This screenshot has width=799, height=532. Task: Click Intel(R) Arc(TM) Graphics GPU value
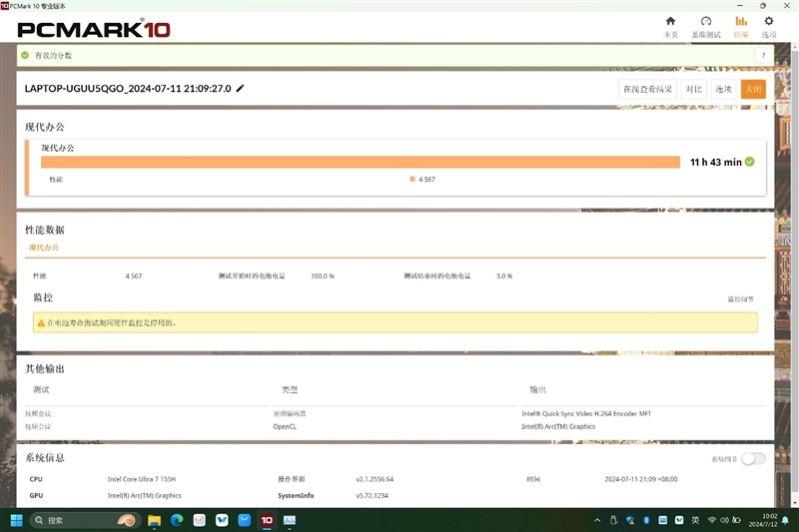pyautogui.click(x=144, y=495)
